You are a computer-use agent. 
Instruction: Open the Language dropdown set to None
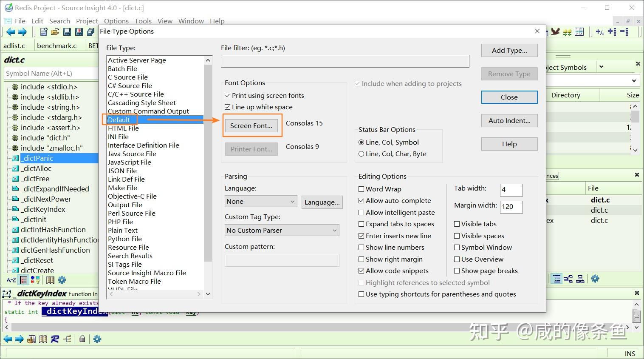pos(261,202)
